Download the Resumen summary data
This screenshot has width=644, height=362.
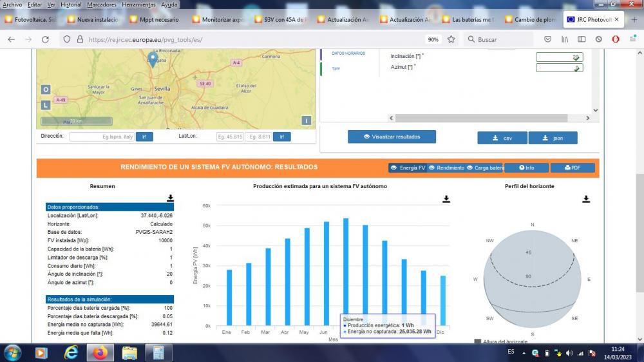click(170, 198)
